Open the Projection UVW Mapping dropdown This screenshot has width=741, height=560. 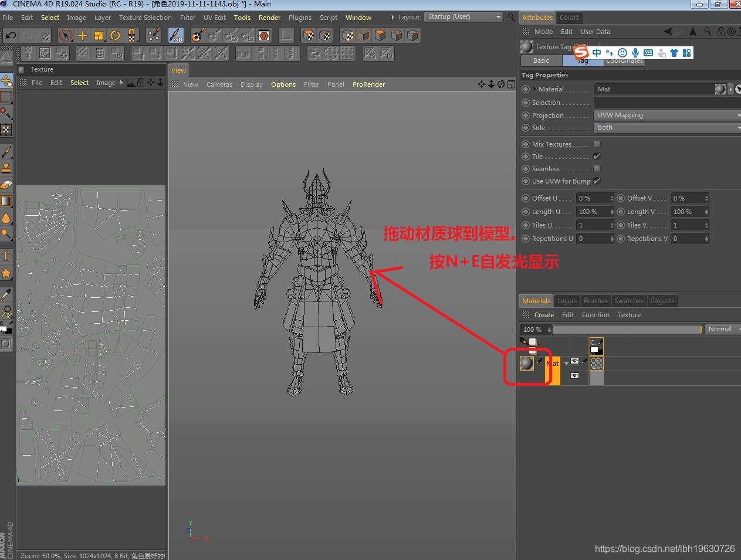[666, 116]
